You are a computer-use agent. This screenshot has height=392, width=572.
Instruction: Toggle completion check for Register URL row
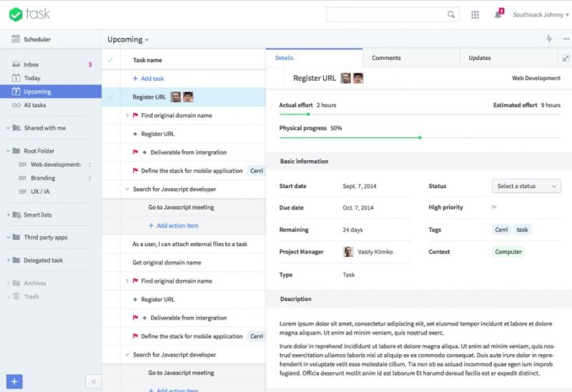point(110,97)
